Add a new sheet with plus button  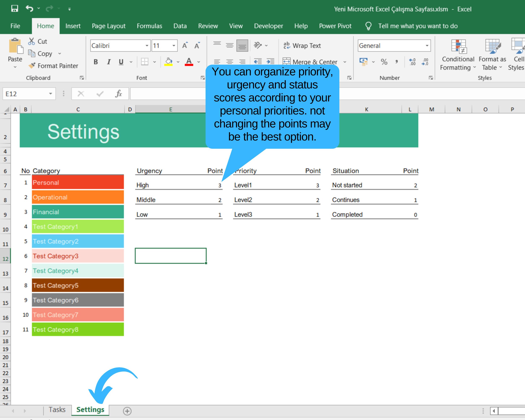tap(127, 411)
